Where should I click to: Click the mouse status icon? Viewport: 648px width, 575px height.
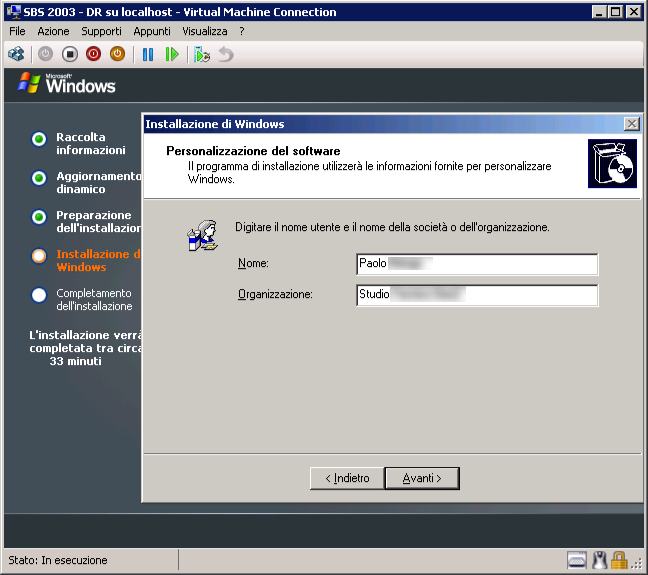[599, 561]
